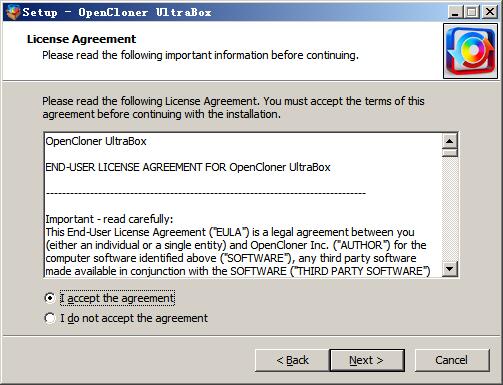Screen dimensions: 503x385
Task: Click the setup icon in title bar
Action: coord(13,12)
